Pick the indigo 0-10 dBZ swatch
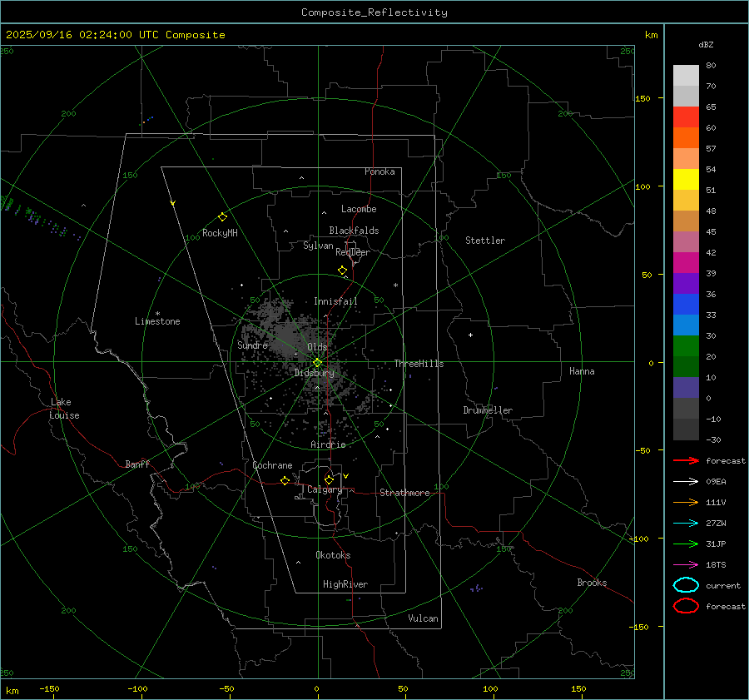The image size is (749, 700). tap(686, 388)
